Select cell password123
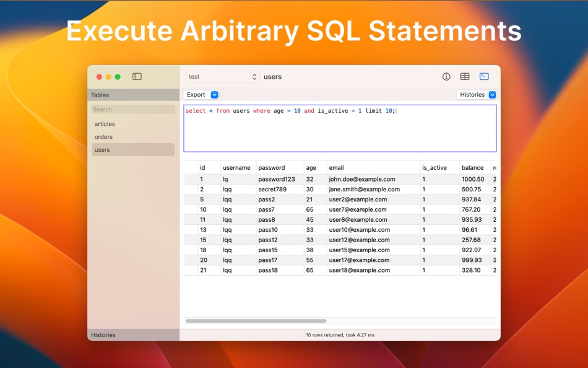588x368 pixels. click(277, 179)
